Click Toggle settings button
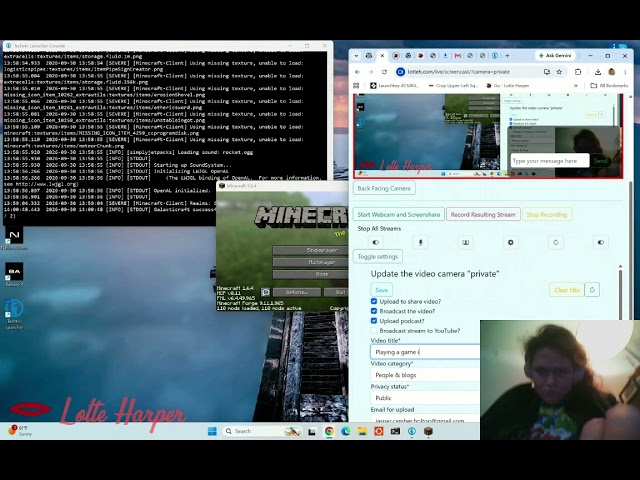640x480 pixels. (x=378, y=256)
